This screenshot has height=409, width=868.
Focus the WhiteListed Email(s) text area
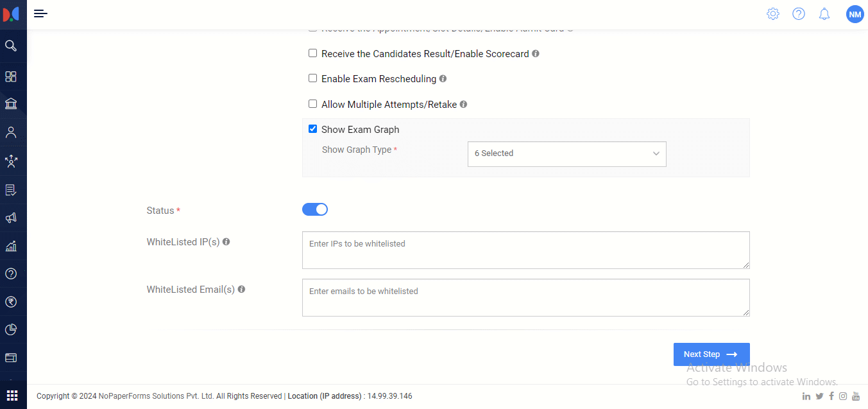526,298
